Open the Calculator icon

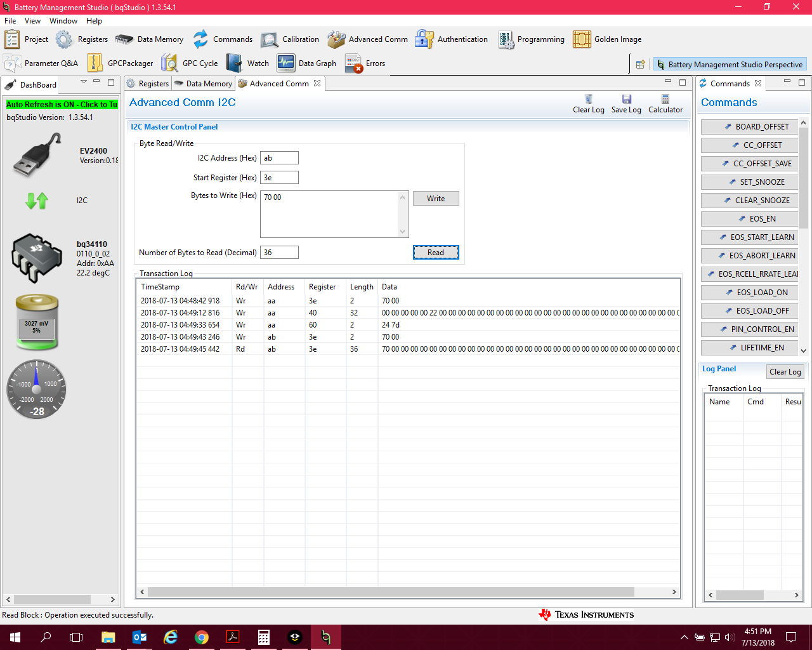coord(665,99)
